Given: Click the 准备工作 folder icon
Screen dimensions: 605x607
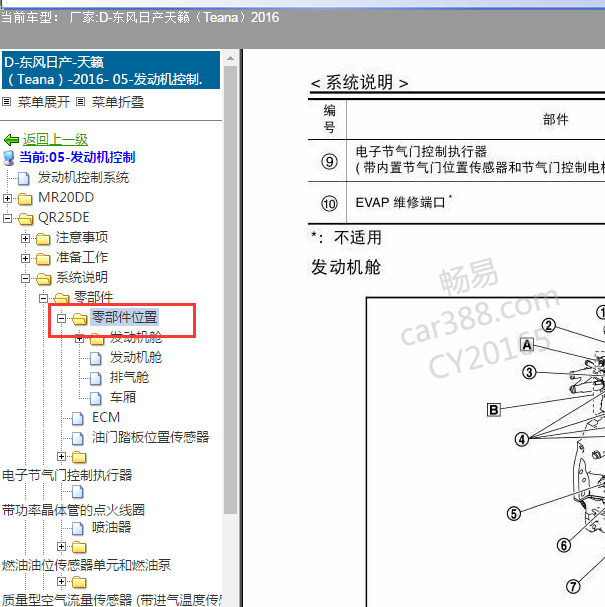Looking at the screenshot, I should 43,259.
